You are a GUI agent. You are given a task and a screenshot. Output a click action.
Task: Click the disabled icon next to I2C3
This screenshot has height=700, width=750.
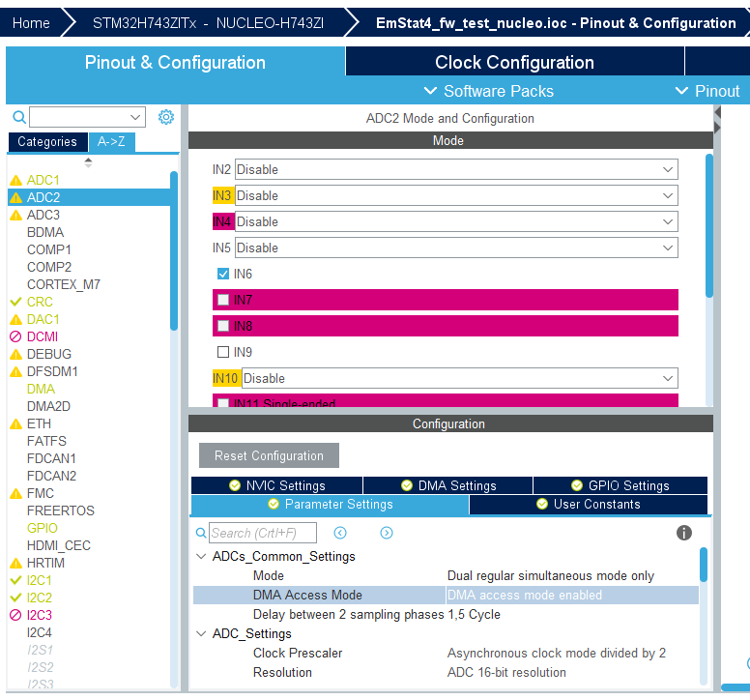pos(15,615)
